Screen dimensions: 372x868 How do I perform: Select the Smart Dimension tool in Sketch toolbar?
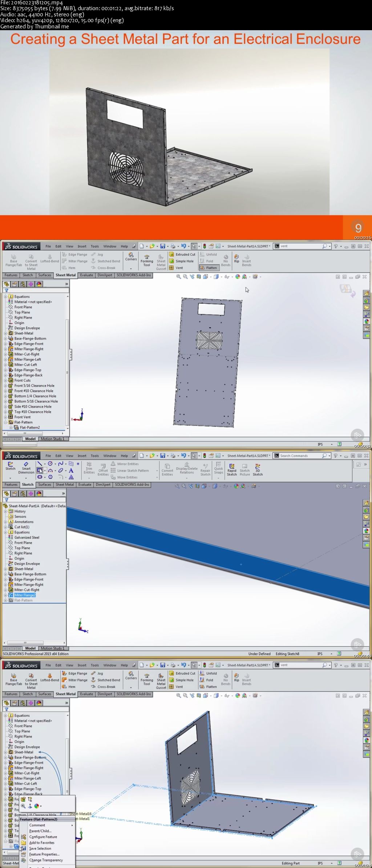tap(26, 468)
